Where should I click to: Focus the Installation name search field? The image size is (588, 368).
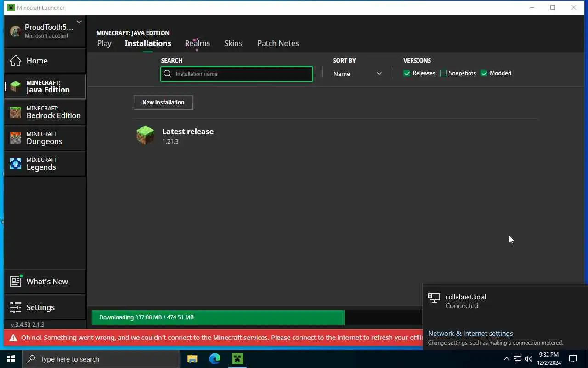(x=237, y=74)
